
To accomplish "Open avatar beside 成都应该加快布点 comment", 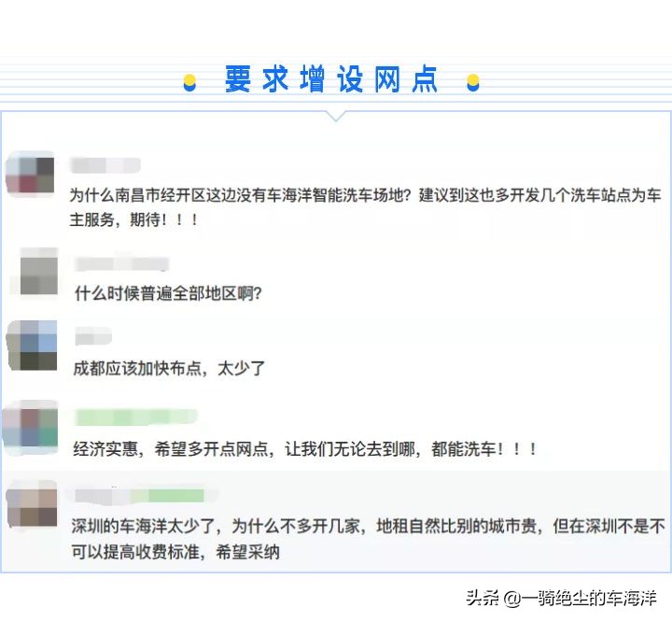I will point(33,346).
